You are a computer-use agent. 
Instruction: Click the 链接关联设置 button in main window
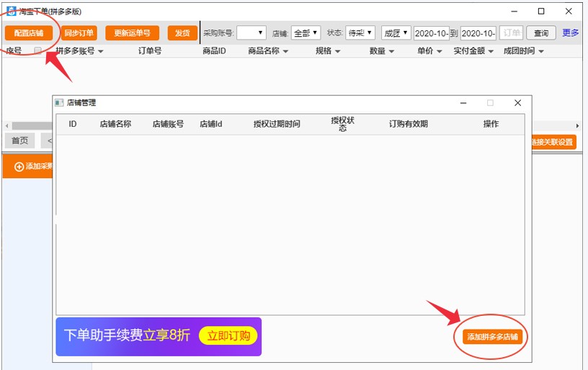(x=553, y=142)
